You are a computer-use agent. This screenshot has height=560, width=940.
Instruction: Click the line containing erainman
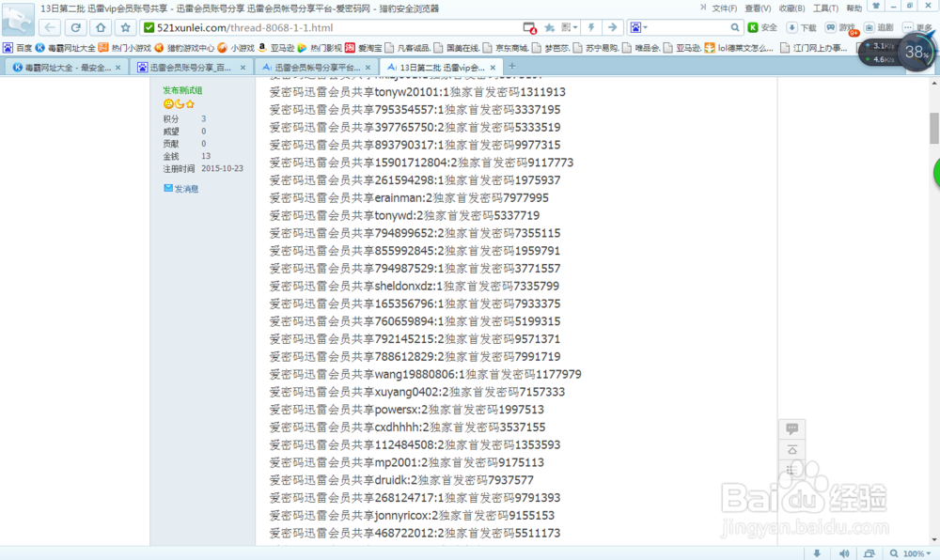coord(409,197)
